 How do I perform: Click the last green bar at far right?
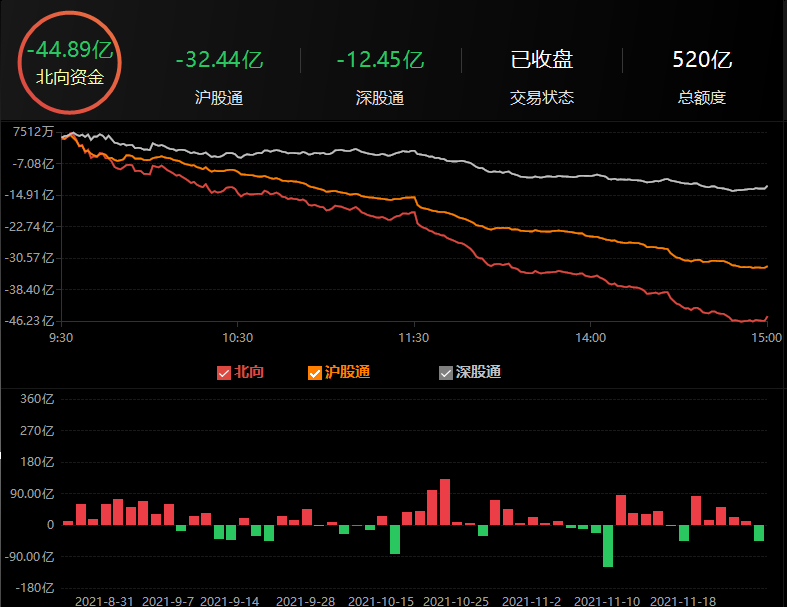pyautogui.click(x=759, y=532)
